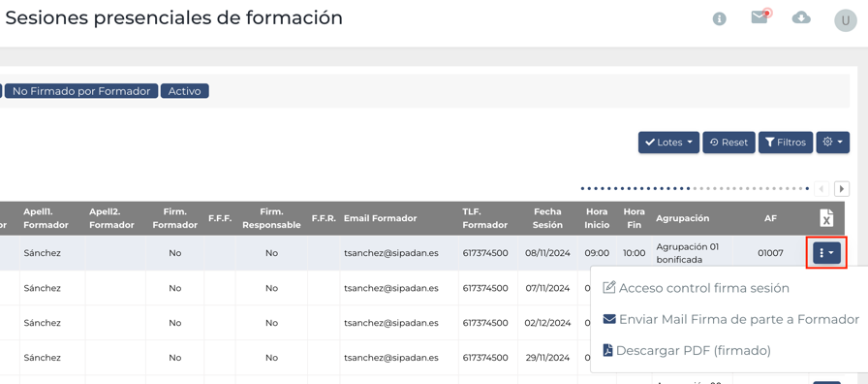
Task: Remove the No Firmado por Formador filter tag
Action: 81,91
